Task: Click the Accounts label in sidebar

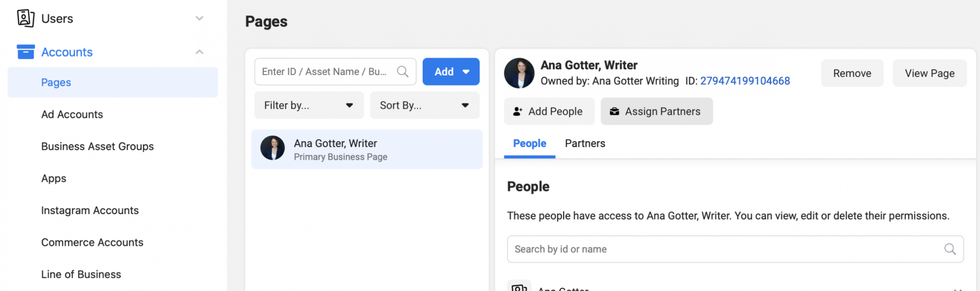Action: (x=67, y=52)
